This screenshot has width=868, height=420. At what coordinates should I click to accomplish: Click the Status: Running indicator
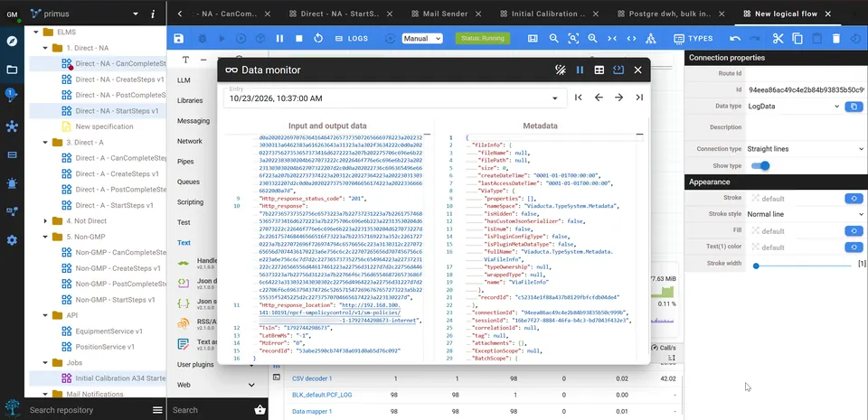pos(483,38)
